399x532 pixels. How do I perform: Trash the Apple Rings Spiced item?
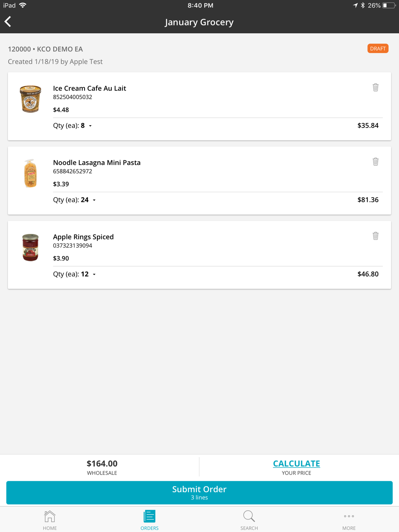[x=375, y=236]
